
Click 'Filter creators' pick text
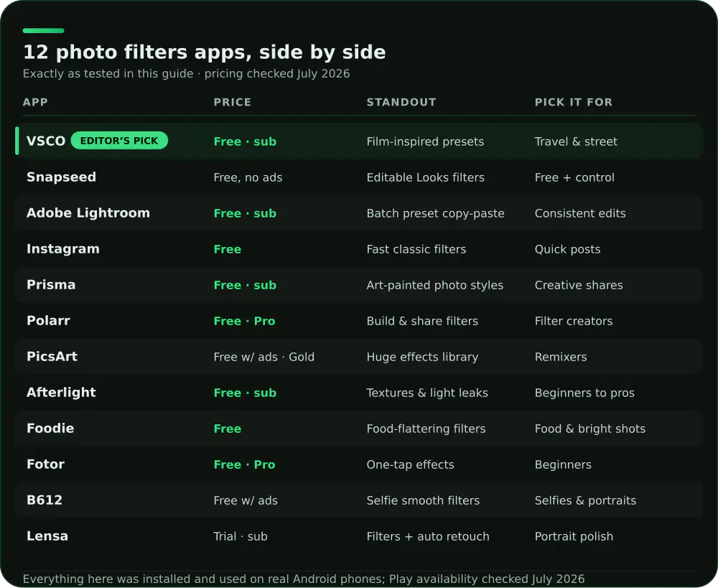[573, 321]
